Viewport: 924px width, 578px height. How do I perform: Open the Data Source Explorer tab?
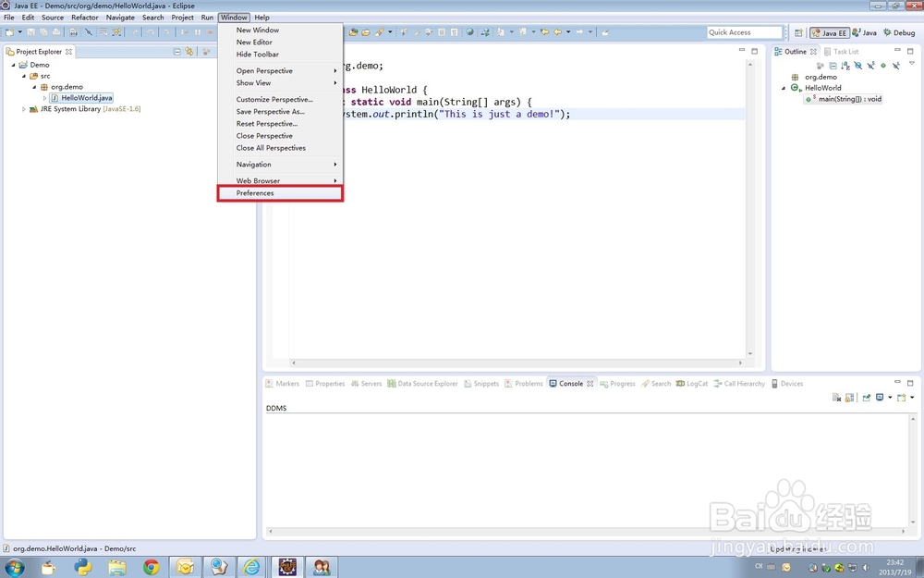(422, 384)
